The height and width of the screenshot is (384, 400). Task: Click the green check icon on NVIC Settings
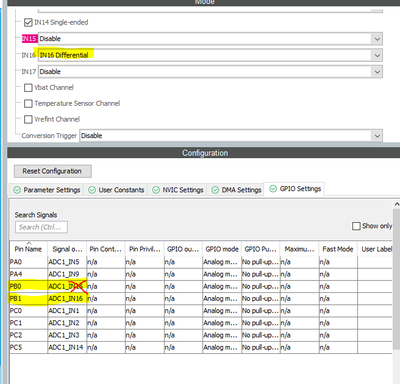click(156, 190)
